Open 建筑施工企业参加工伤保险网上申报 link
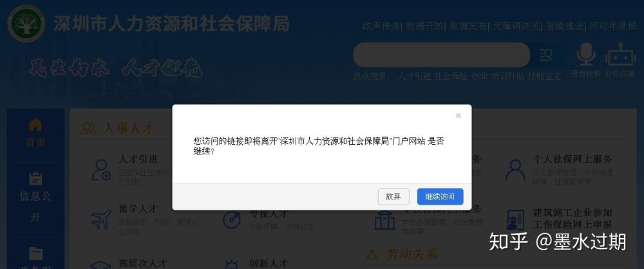The image size is (644, 269). click(x=573, y=219)
